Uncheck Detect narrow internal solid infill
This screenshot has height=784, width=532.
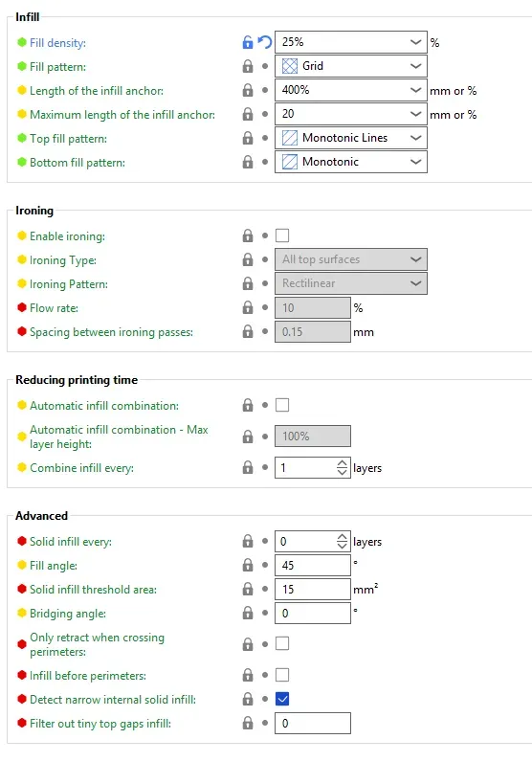[282, 699]
